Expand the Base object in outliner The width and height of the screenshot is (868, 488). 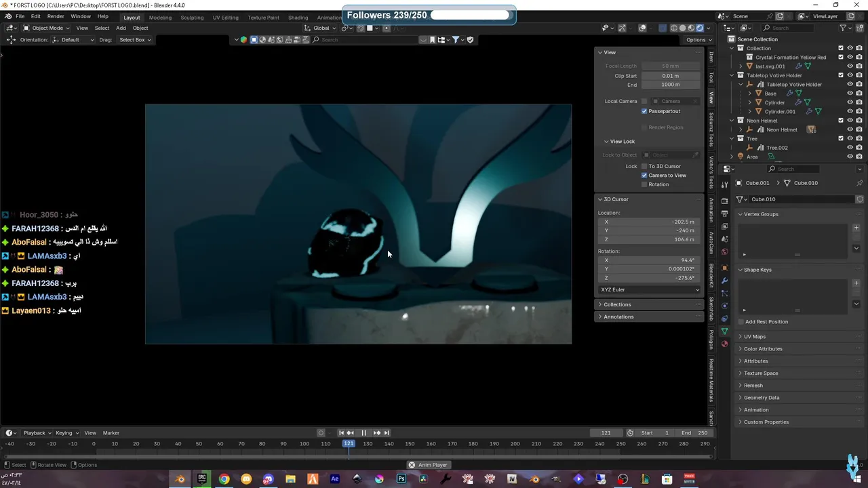[x=749, y=94]
